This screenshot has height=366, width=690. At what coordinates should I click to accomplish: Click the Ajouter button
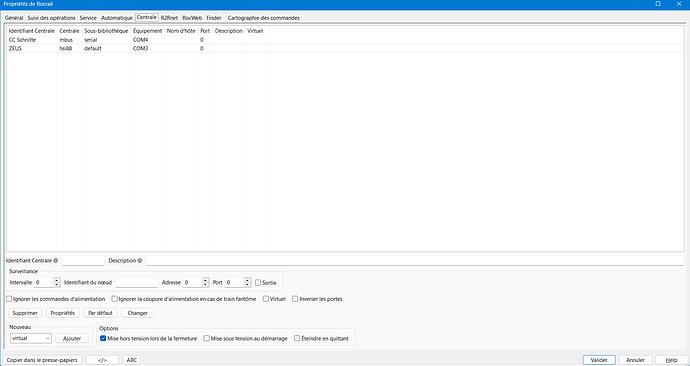[72, 338]
